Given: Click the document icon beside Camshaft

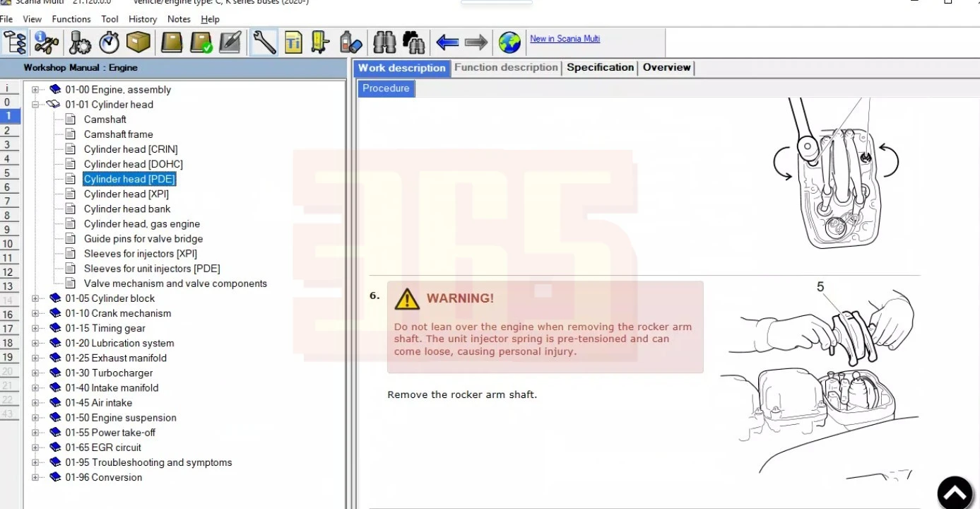Looking at the screenshot, I should coord(71,119).
